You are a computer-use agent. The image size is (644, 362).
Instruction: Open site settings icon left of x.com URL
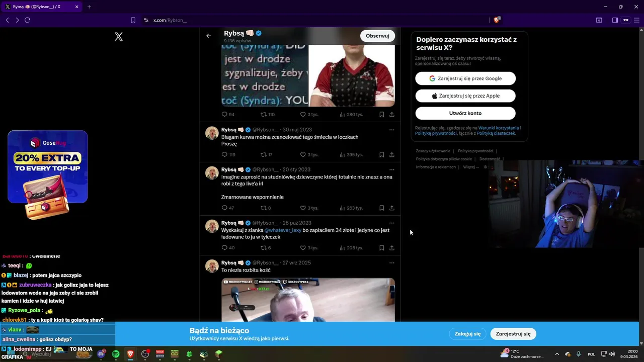click(146, 20)
